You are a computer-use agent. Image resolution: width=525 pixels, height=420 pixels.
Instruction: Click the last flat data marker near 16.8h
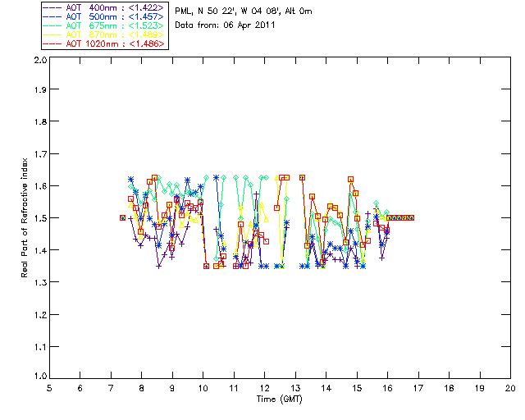[412, 217]
